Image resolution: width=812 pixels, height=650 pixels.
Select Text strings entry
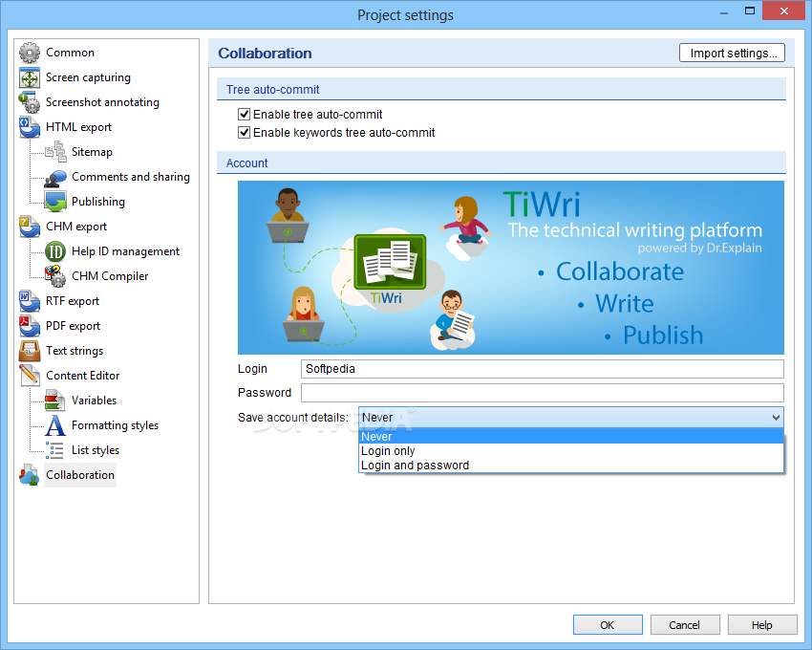(x=75, y=352)
